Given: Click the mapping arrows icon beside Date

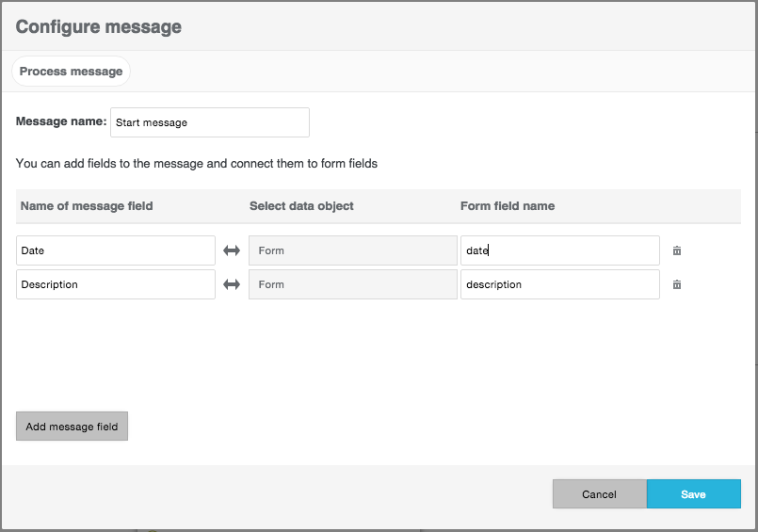Looking at the screenshot, I should 232,250.
